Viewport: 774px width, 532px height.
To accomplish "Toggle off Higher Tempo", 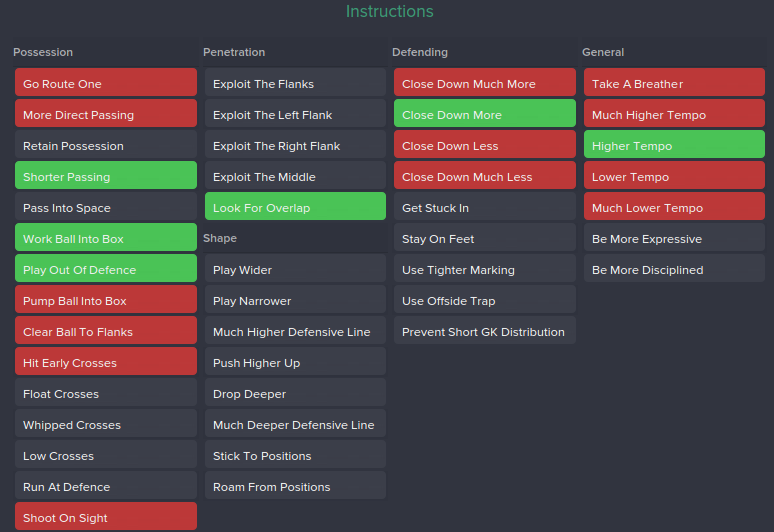I will 674,145.
